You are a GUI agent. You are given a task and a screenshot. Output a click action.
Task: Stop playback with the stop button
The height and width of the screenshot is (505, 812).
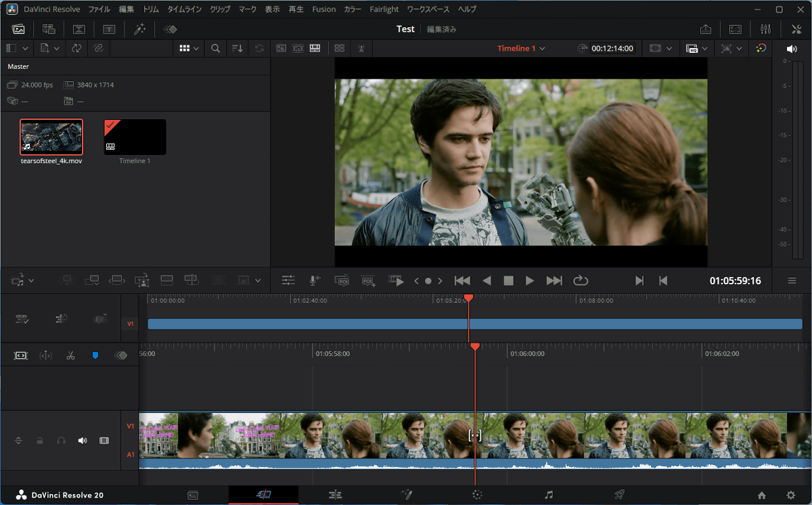tap(508, 280)
